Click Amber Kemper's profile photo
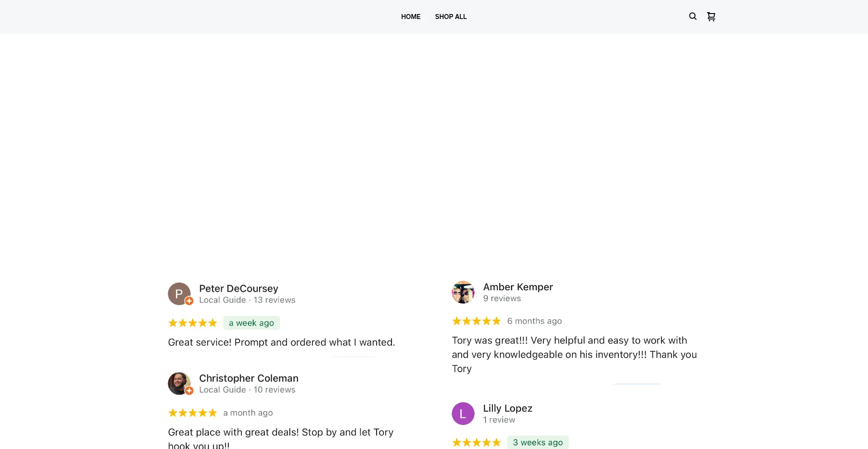The image size is (868, 449). 463,292
